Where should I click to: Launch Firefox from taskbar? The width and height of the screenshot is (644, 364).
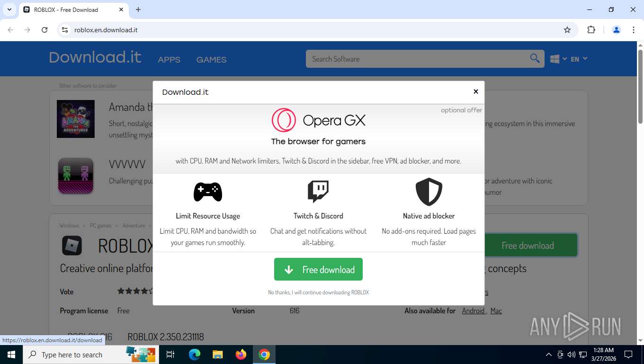tap(241, 355)
